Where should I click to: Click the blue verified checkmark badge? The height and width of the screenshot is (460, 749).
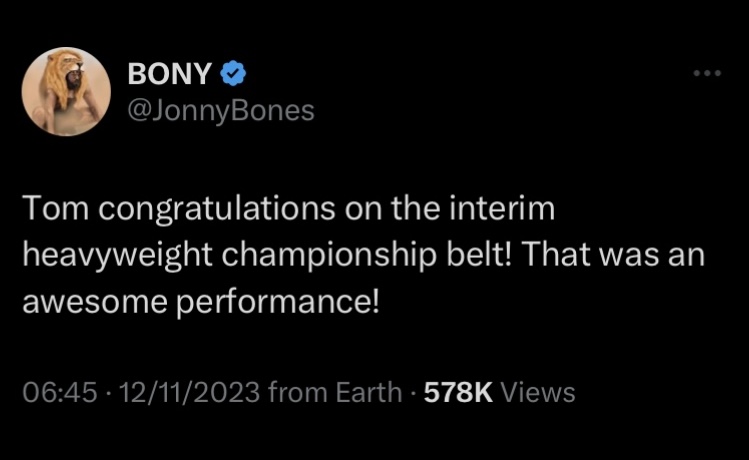pyautogui.click(x=233, y=74)
